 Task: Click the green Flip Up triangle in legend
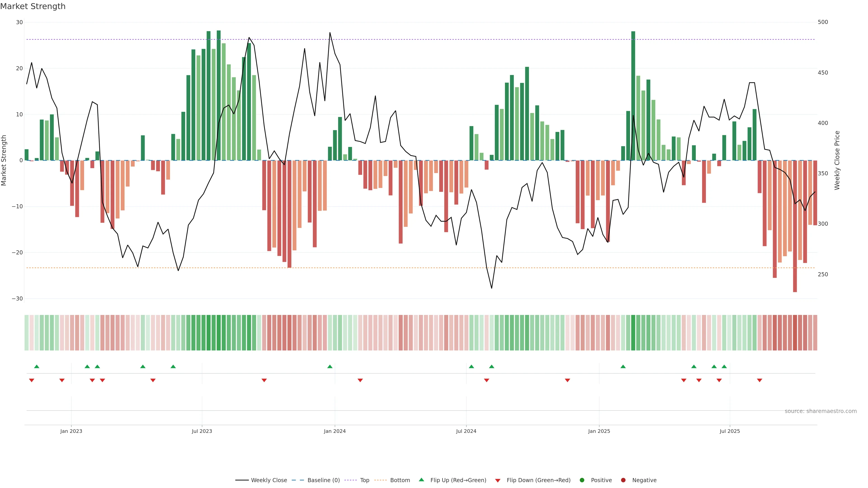tap(421, 480)
